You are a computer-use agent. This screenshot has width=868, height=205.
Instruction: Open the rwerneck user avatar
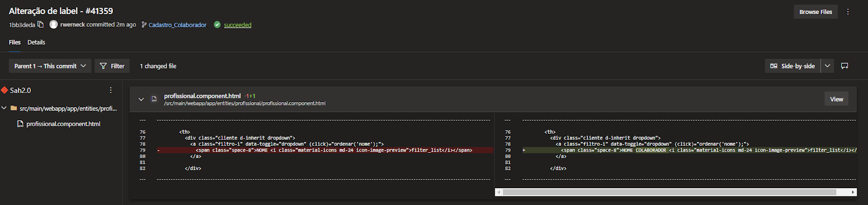click(54, 24)
